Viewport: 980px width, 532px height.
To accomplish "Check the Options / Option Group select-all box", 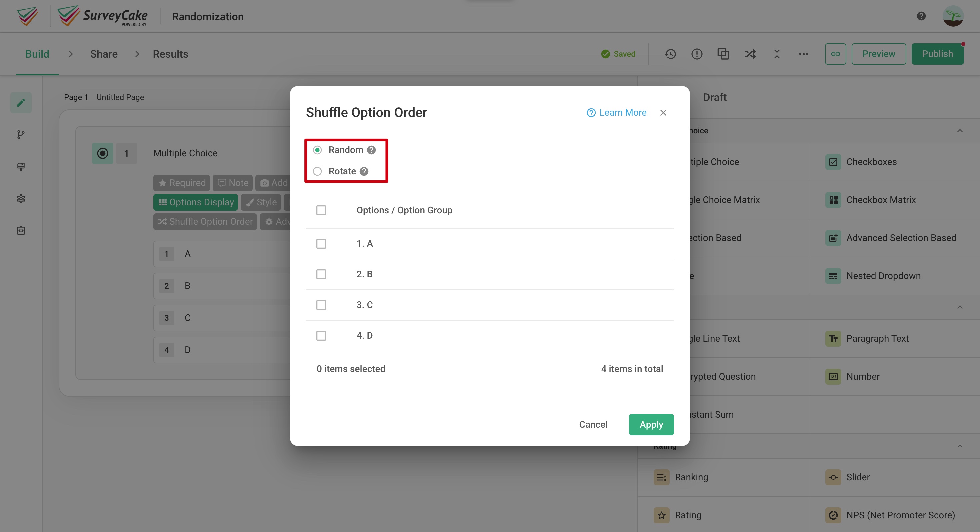I will pos(321,210).
